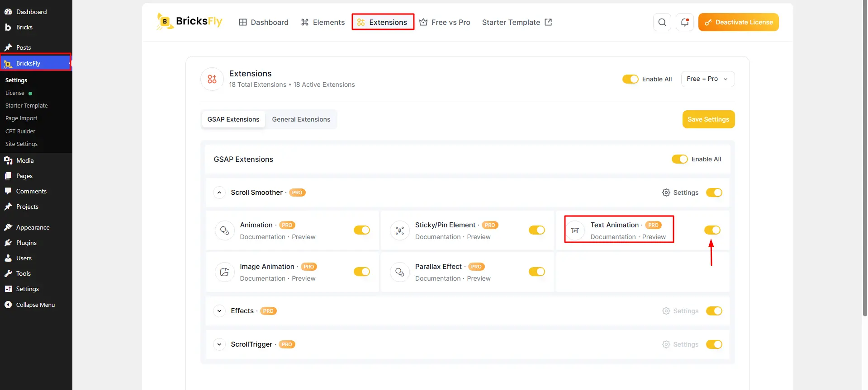
Task: Open WordPress Settings sidebar item
Action: pyautogui.click(x=36, y=289)
